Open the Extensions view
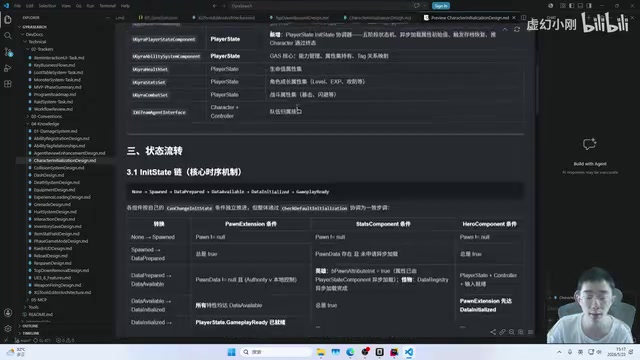 (8, 84)
